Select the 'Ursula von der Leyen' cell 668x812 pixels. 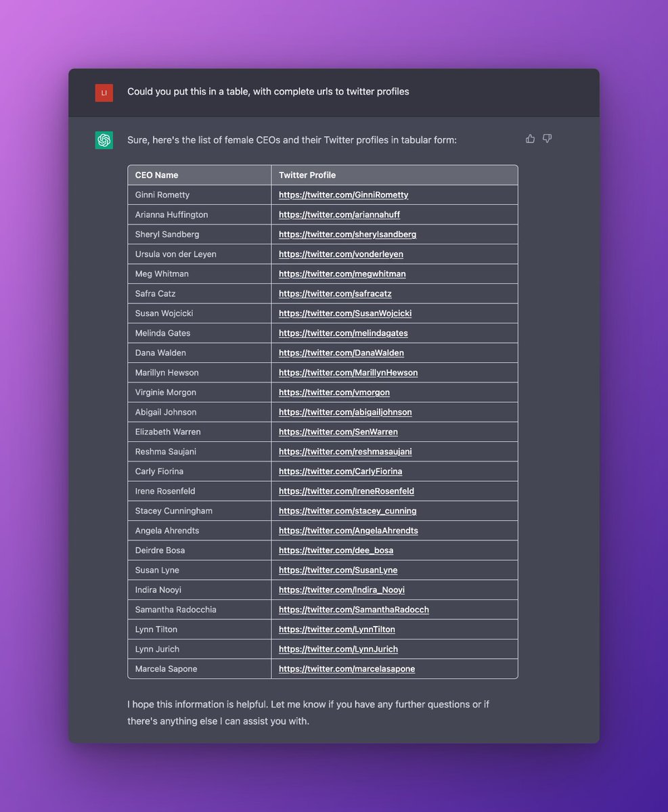tap(200, 254)
